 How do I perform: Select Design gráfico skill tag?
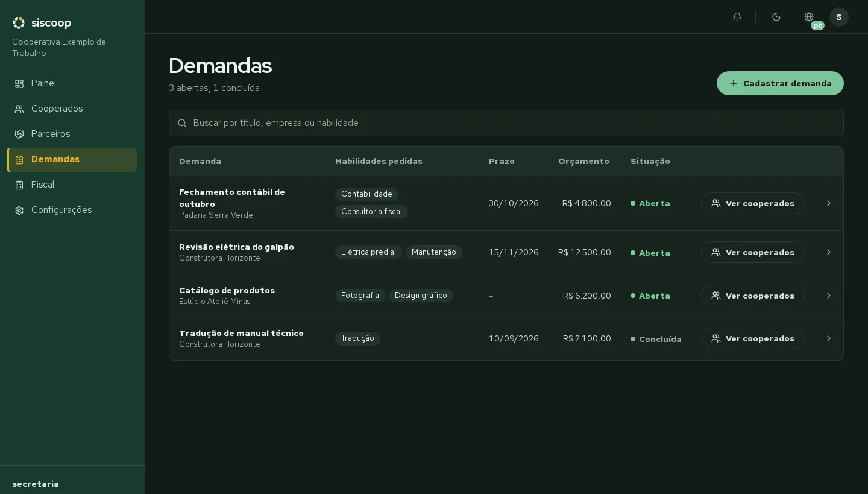[x=421, y=296]
